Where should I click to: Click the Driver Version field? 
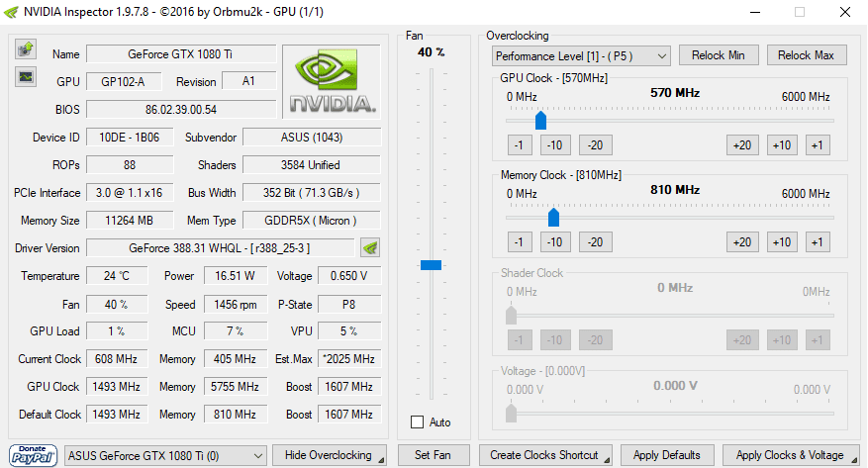[220, 247]
